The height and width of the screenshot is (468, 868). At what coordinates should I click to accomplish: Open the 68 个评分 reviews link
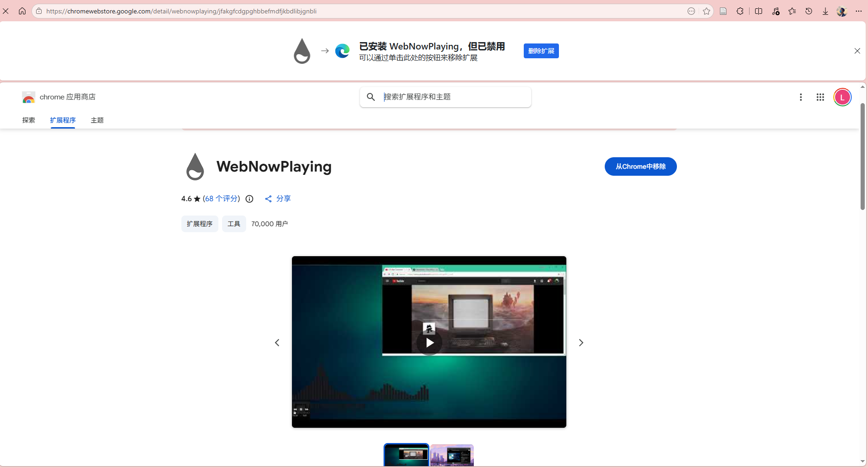221,198
